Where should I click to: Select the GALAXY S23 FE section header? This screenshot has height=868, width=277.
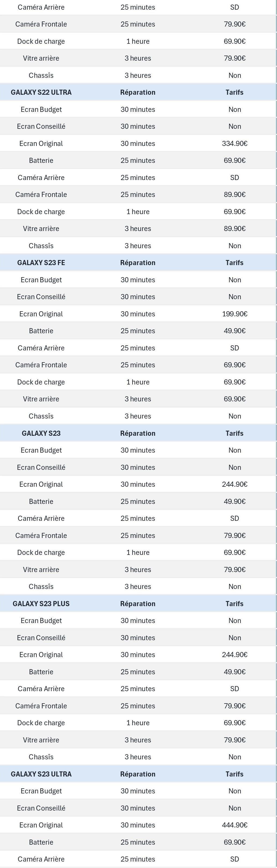[41, 263]
